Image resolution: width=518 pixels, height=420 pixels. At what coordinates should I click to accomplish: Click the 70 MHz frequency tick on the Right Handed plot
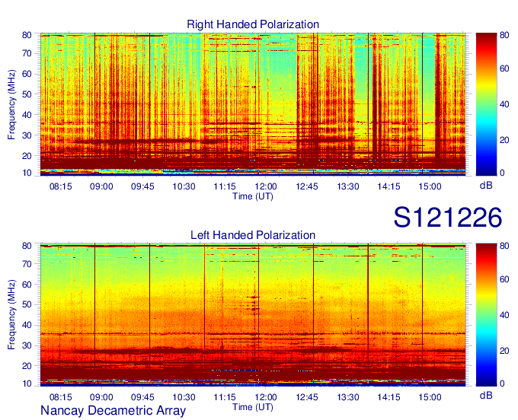(x=27, y=53)
